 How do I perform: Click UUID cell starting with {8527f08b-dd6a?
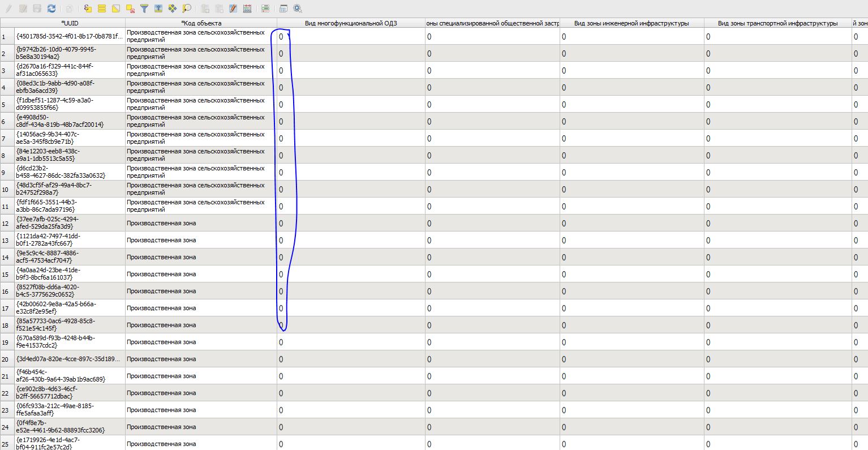point(70,291)
